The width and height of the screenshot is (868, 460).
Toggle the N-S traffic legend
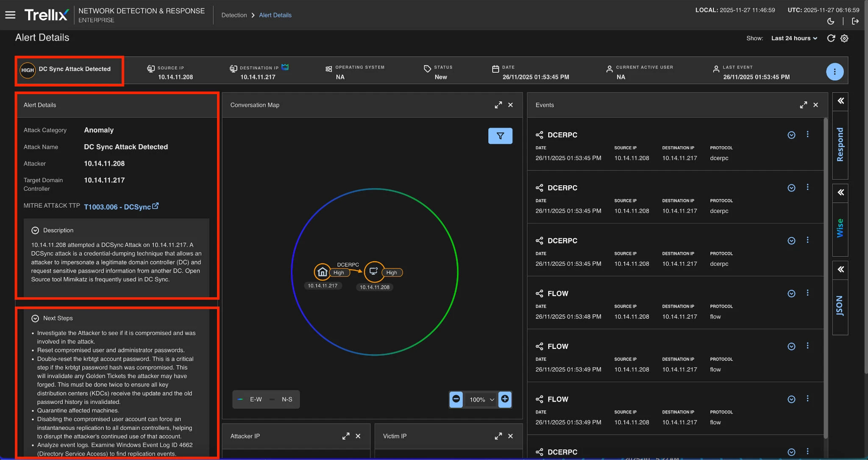click(283, 399)
